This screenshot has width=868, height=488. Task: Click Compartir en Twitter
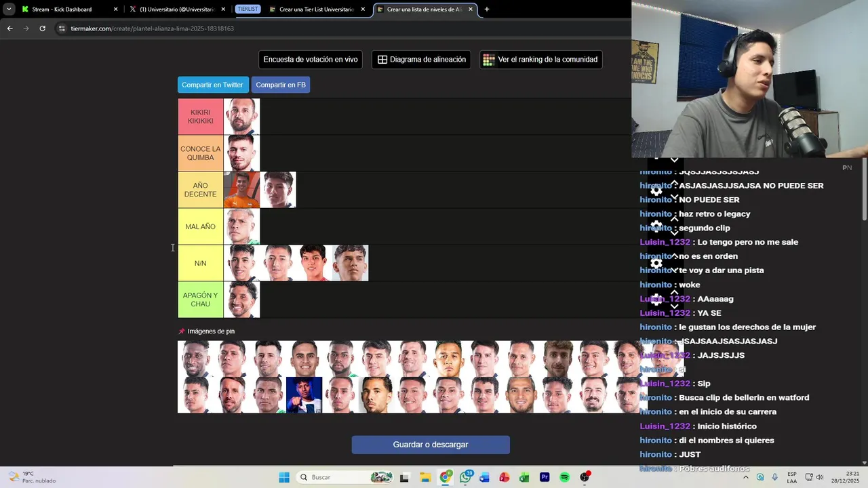tap(212, 85)
